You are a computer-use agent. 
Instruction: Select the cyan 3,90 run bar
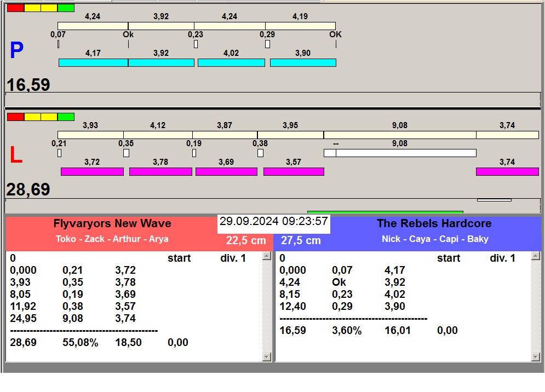pos(303,63)
